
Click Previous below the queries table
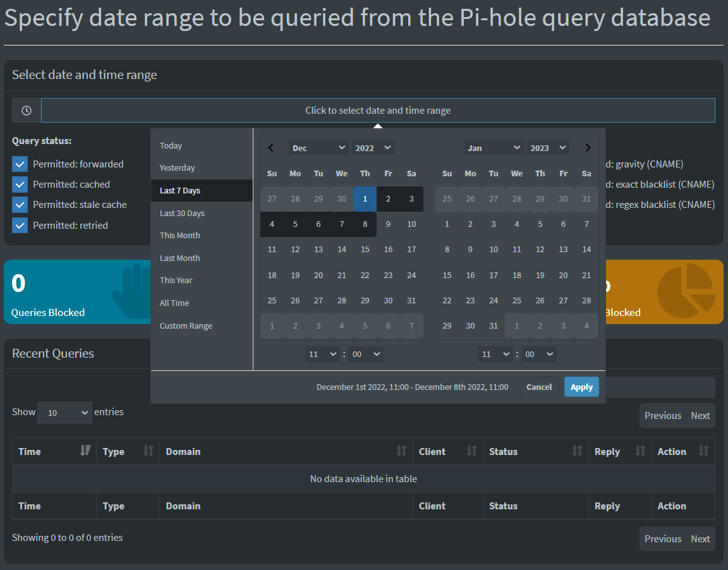tap(662, 539)
